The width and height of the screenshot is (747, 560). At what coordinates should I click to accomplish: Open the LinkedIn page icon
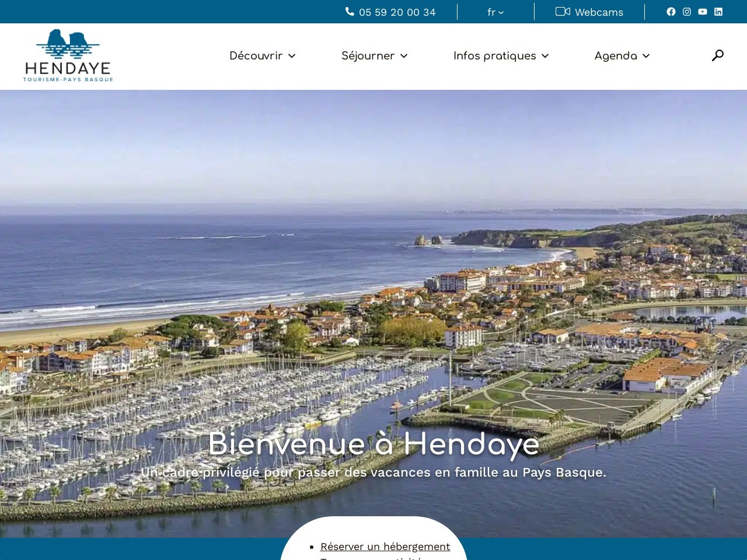coord(718,12)
